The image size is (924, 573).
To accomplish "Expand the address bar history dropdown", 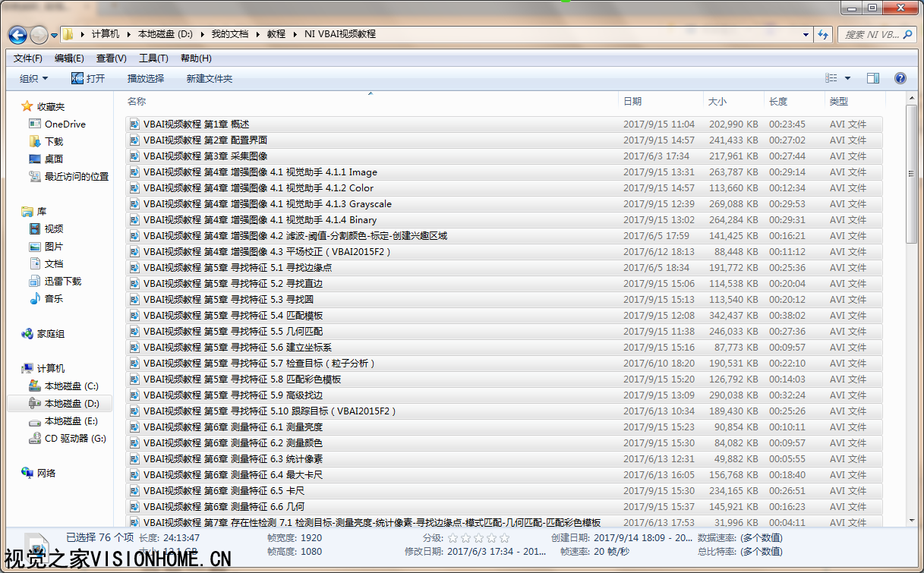I will pos(806,35).
